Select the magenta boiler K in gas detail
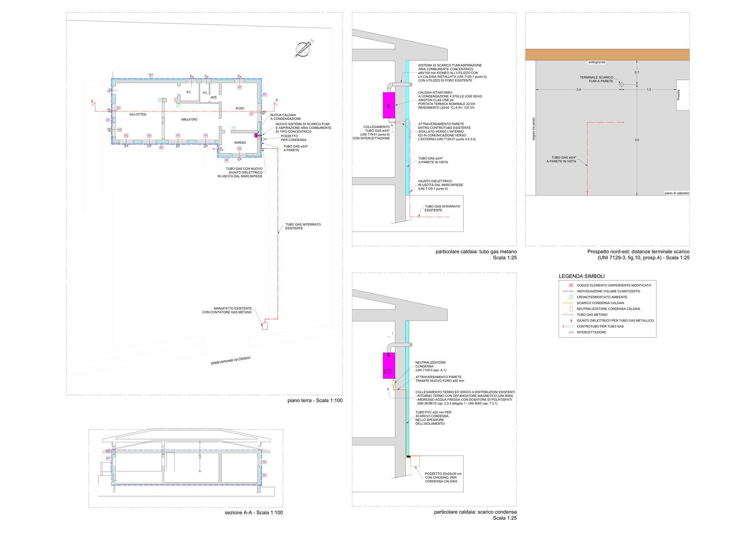The width and height of the screenshot is (756, 534). pos(389,106)
